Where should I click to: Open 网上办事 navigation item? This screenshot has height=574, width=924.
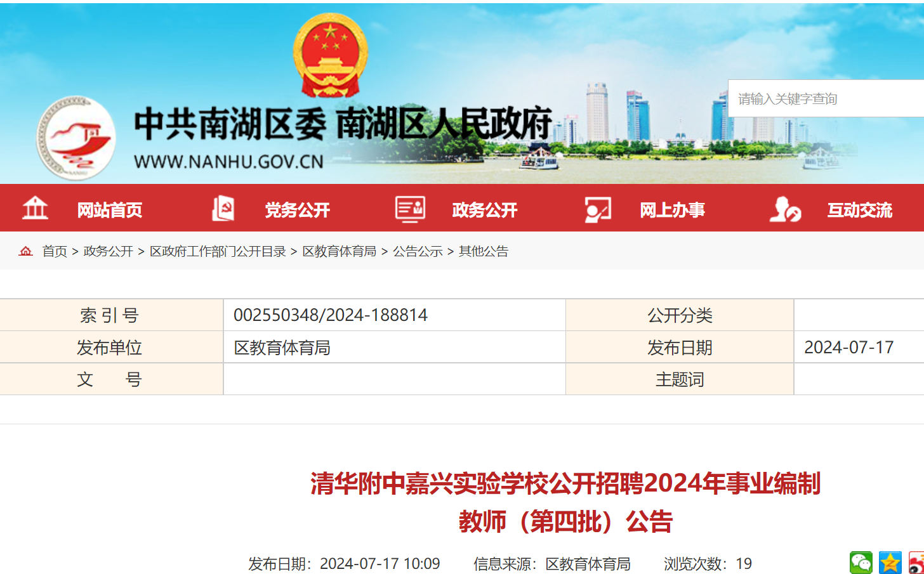click(x=672, y=210)
